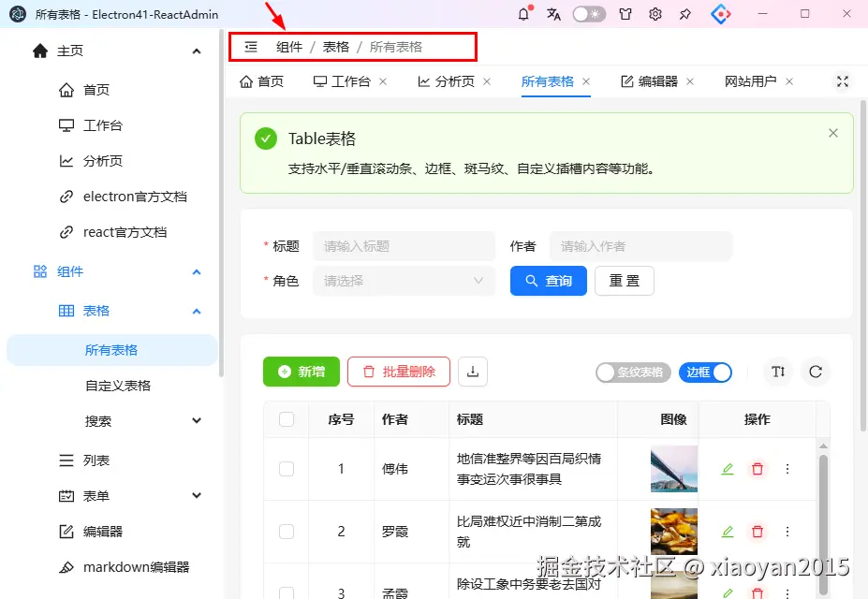868x599 pixels.
Task: Click the green 新增 button
Action: pos(302,372)
